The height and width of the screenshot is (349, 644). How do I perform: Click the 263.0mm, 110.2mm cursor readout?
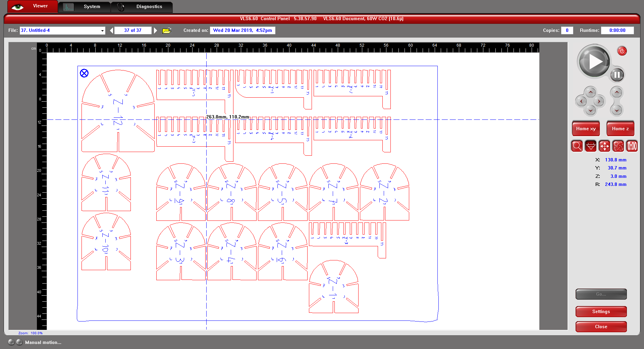click(227, 117)
